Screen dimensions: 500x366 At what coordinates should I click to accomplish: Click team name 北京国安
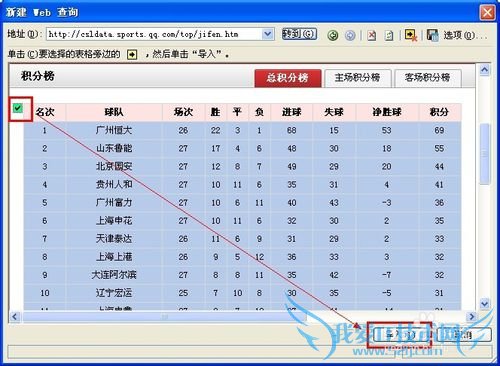pos(114,166)
